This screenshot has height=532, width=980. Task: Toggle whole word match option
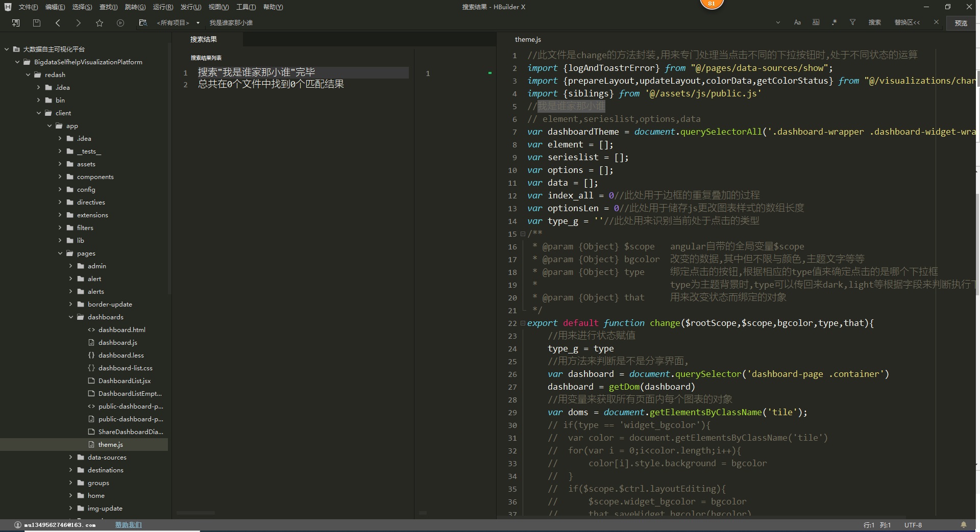point(816,22)
